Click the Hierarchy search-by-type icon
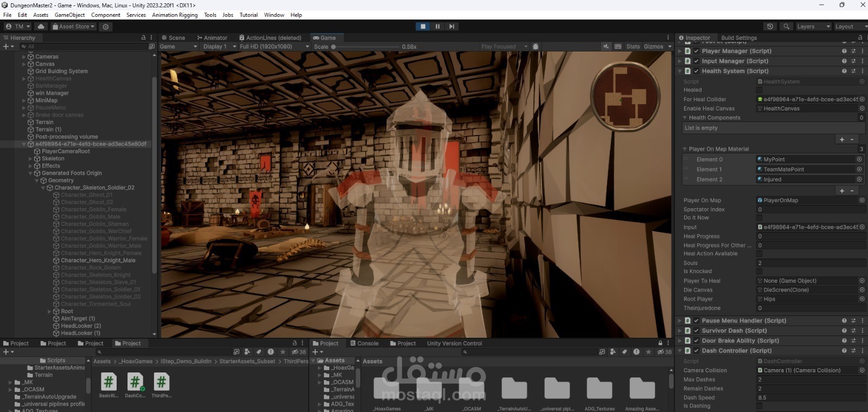The image size is (868, 412). click(x=151, y=47)
